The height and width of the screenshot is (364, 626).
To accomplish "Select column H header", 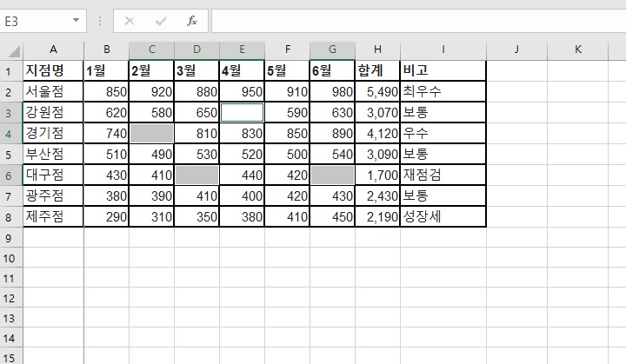I will point(377,50).
